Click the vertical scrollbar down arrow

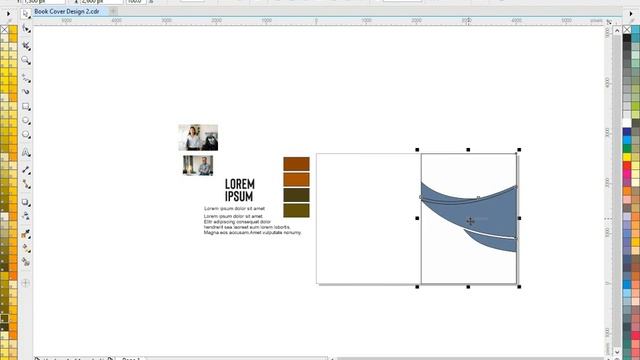click(x=617, y=351)
